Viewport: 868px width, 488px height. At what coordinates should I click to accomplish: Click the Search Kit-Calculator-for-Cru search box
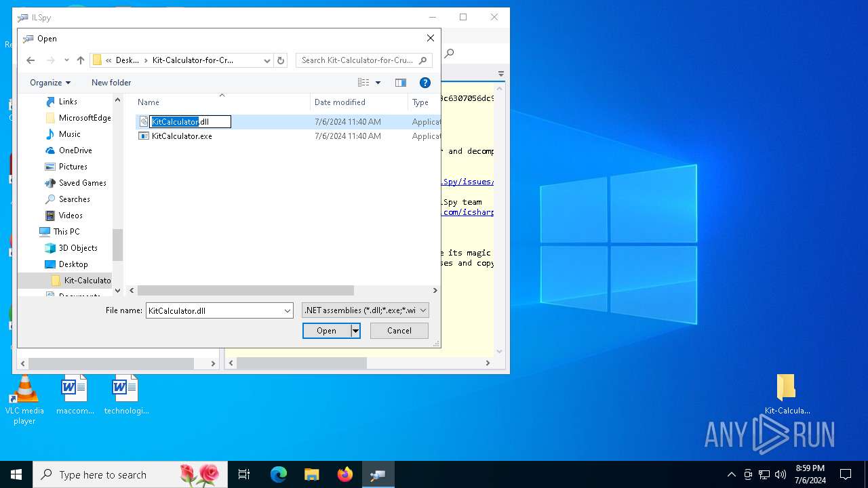(x=364, y=60)
